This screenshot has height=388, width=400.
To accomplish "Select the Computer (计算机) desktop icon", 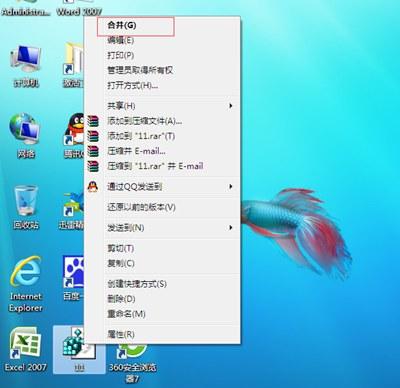I will pos(26,65).
